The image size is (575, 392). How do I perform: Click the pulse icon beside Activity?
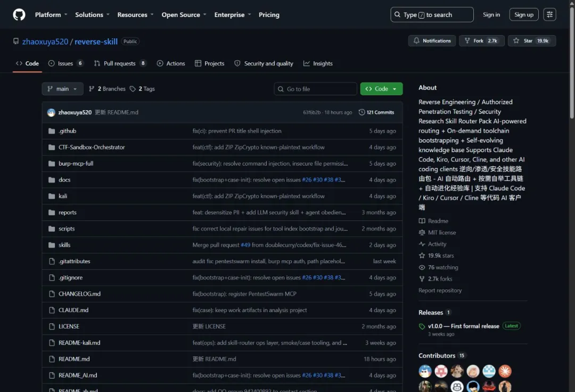point(422,244)
